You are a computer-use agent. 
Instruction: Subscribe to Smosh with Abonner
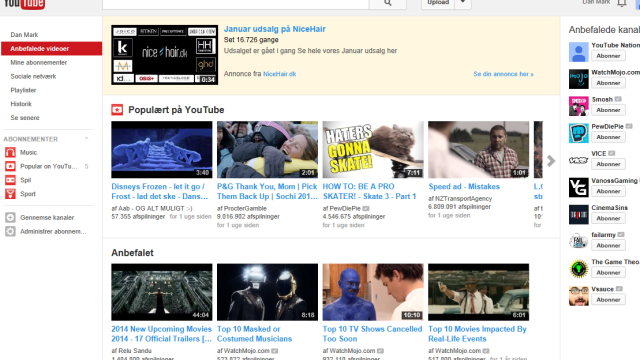click(608, 110)
